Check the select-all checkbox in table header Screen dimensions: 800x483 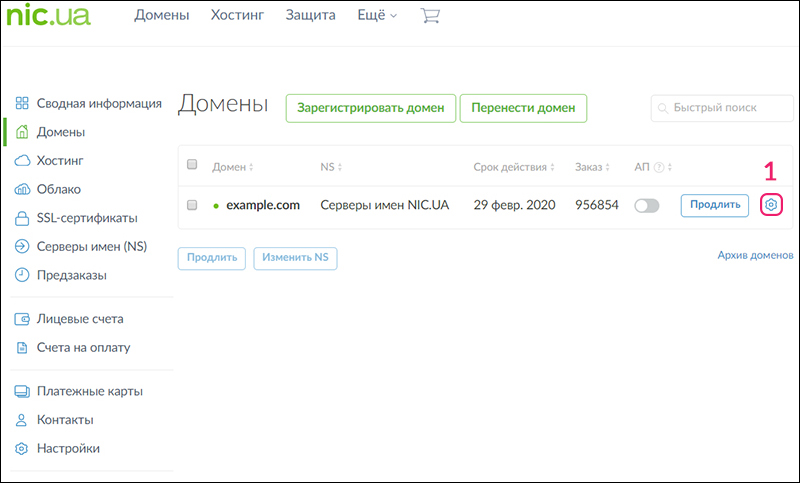coord(193,166)
